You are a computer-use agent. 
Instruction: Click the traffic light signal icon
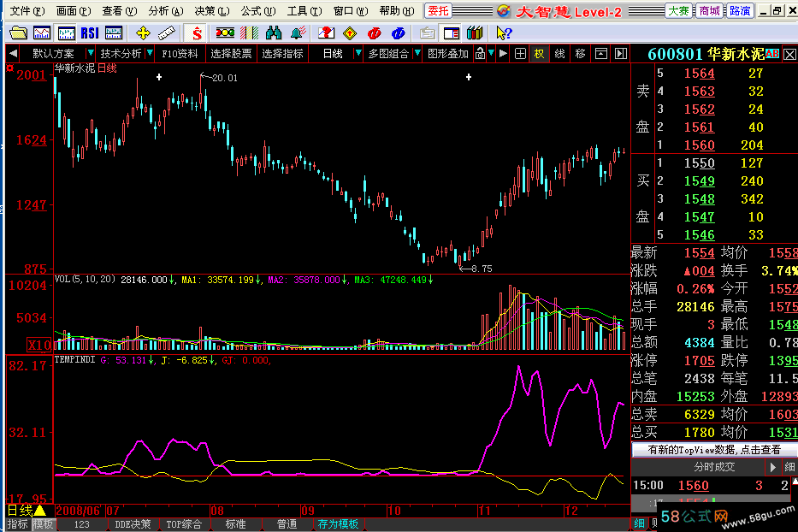(225, 33)
